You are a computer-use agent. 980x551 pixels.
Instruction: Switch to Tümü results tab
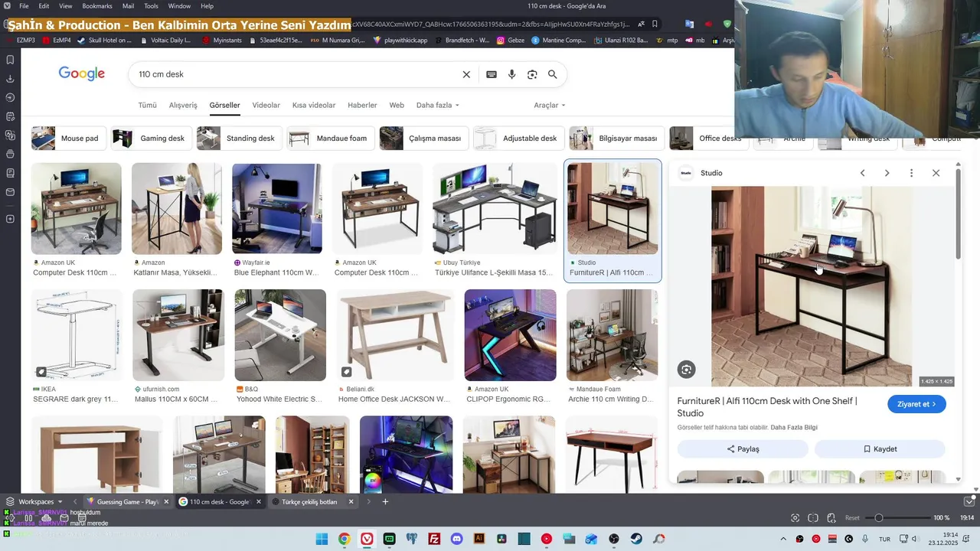coord(147,105)
